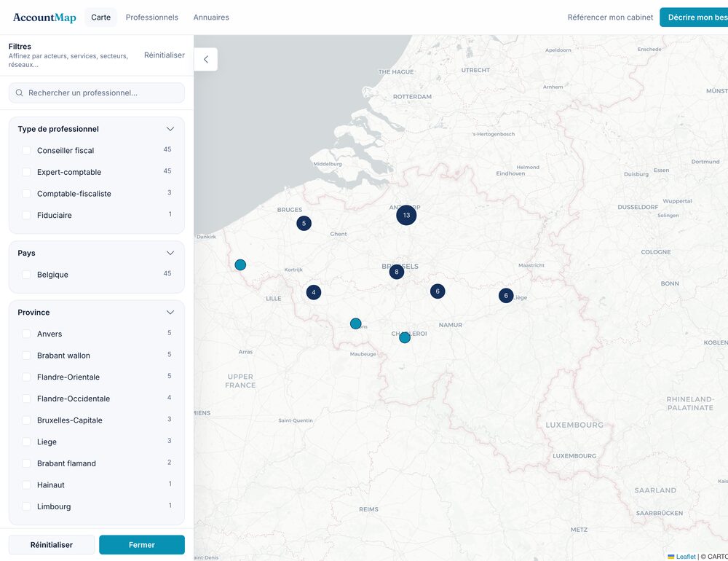Screen dimensions: 728x561
Task: Open the Annuaires tab
Action: point(211,17)
